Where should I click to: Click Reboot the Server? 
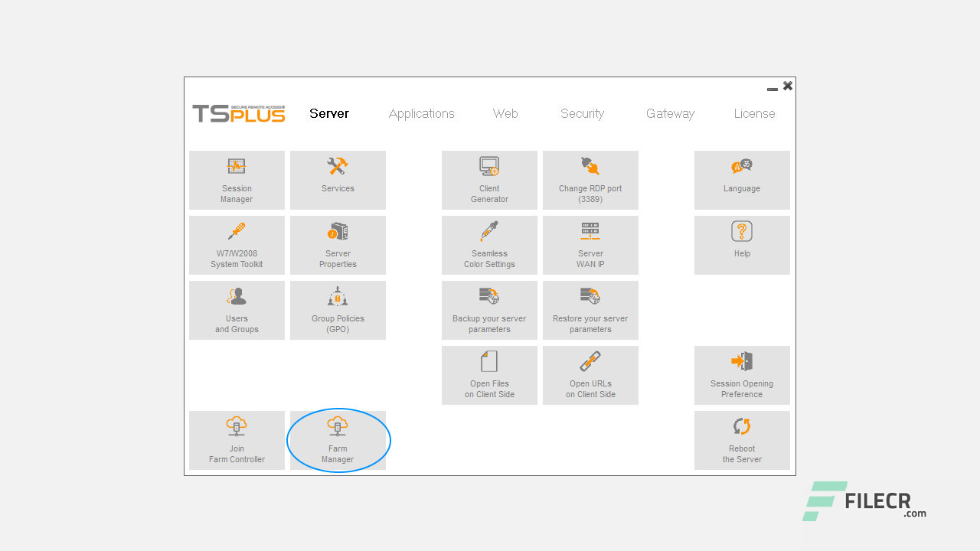coord(742,440)
